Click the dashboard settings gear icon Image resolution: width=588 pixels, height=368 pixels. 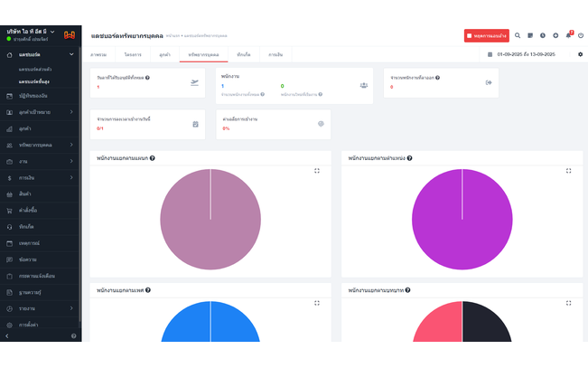pos(580,55)
